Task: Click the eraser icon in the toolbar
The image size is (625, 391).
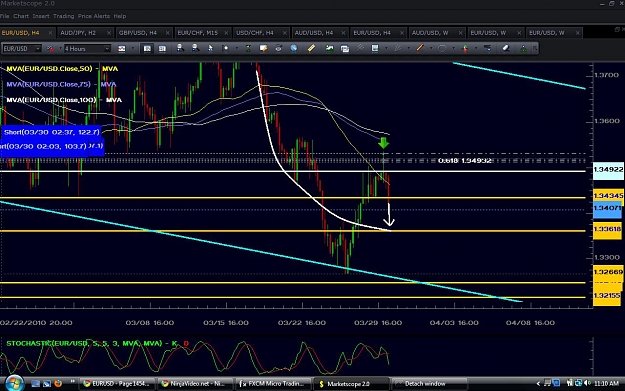Action: pyautogui.click(x=506, y=48)
